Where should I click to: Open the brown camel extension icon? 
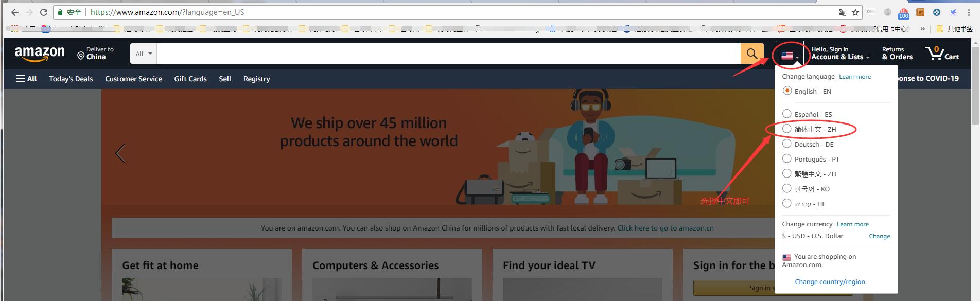[x=920, y=12]
